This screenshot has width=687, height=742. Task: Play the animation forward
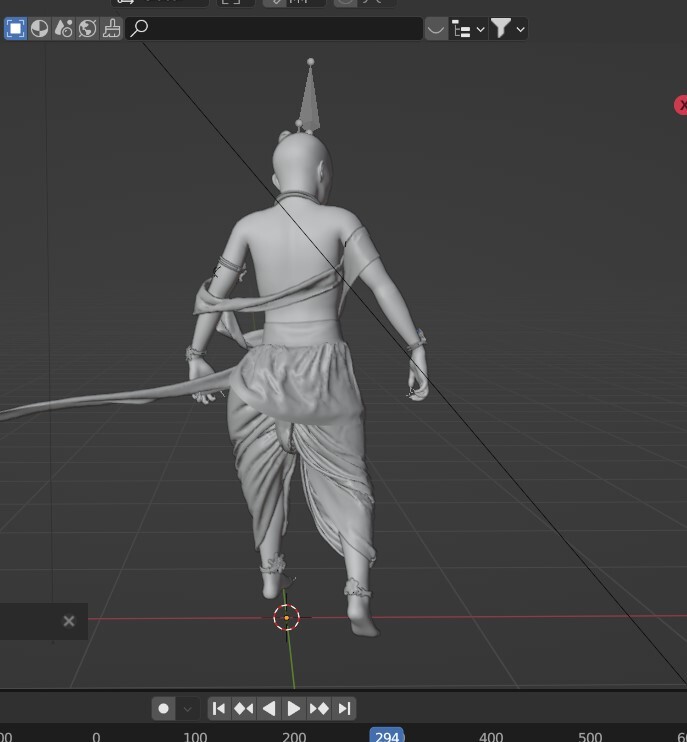[294, 708]
